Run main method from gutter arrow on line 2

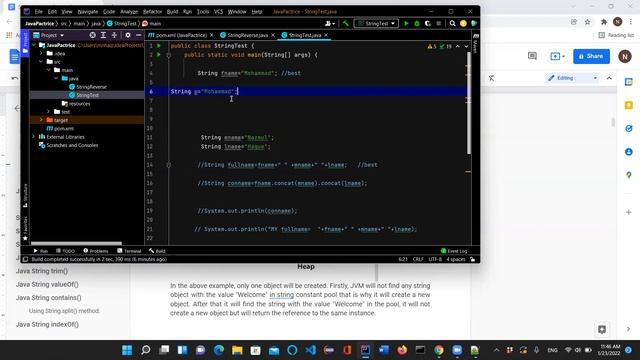point(159,55)
